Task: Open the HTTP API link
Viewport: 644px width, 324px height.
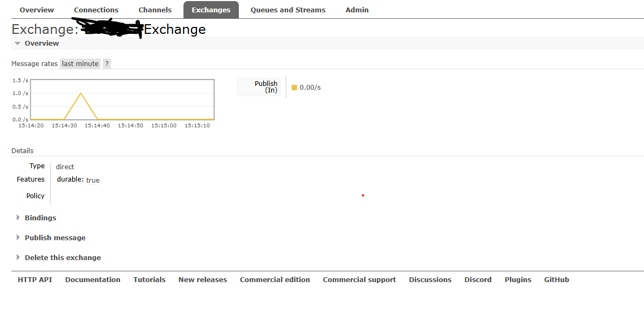Action: (x=35, y=279)
